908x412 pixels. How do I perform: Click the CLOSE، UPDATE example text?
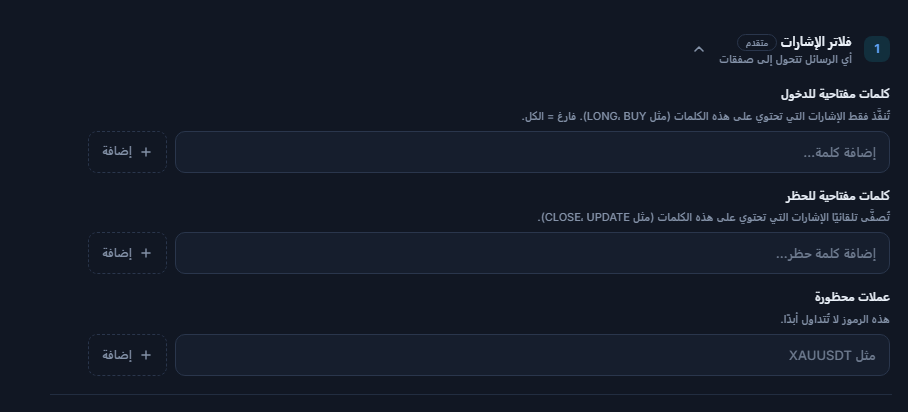pyautogui.click(x=587, y=217)
